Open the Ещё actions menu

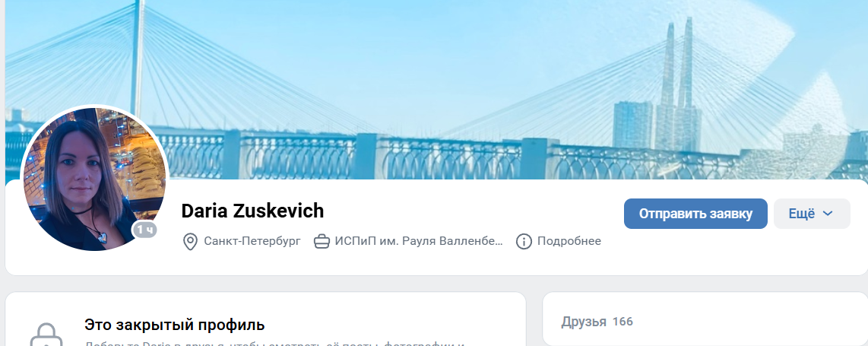[x=812, y=214]
